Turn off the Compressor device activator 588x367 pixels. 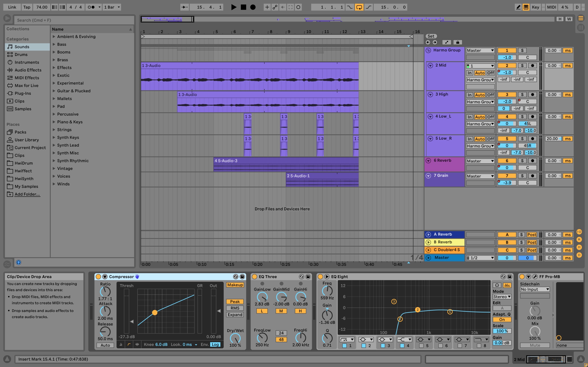point(98,277)
